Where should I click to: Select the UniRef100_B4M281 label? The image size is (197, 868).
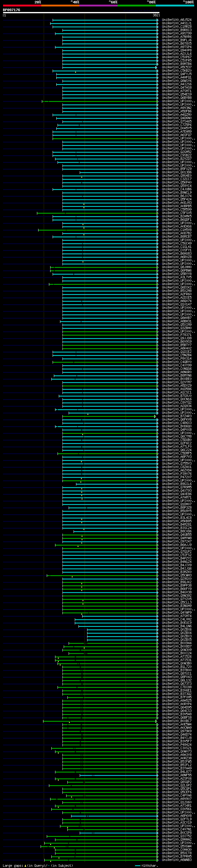pos(177,525)
